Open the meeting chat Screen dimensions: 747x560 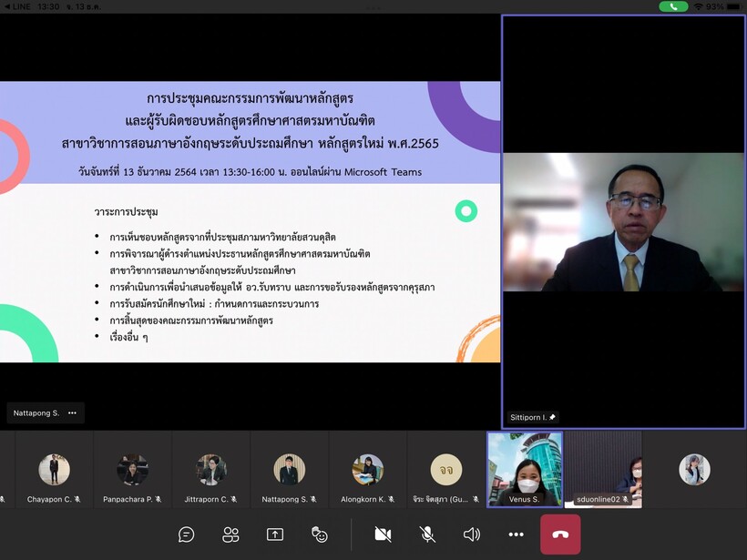187,535
